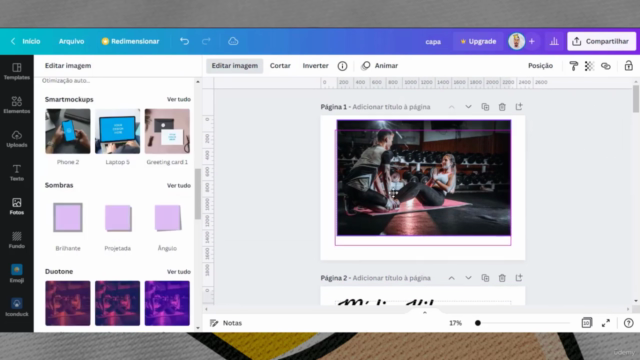
Task: Click the zoom slider handle
Action: coord(478,323)
